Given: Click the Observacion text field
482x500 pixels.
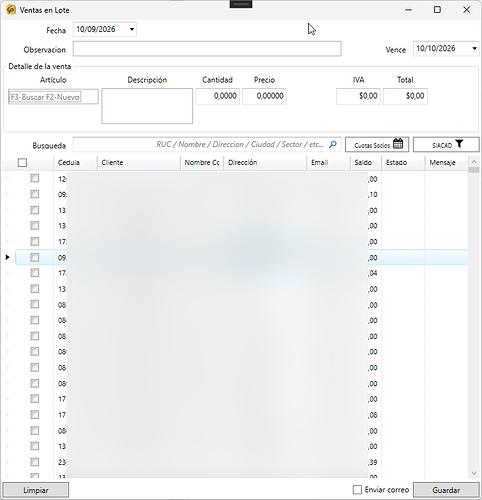Looking at the screenshot, I should coord(207,49).
